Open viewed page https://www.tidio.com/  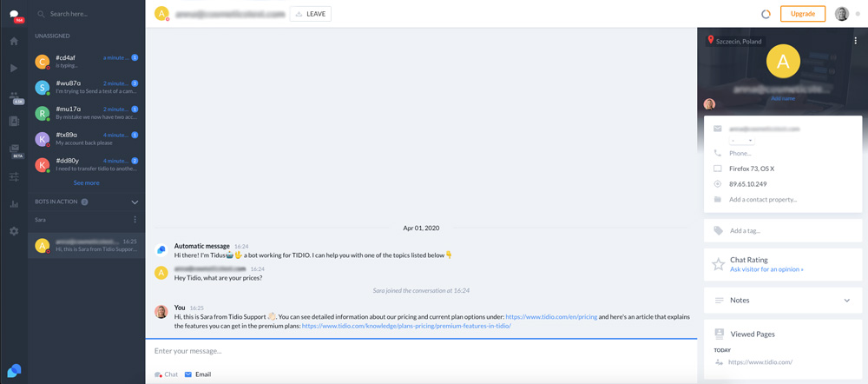pyautogui.click(x=760, y=361)
